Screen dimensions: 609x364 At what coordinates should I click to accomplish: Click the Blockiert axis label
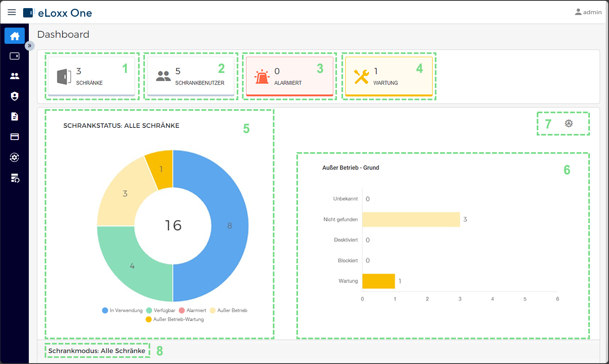tap(348, 261)
